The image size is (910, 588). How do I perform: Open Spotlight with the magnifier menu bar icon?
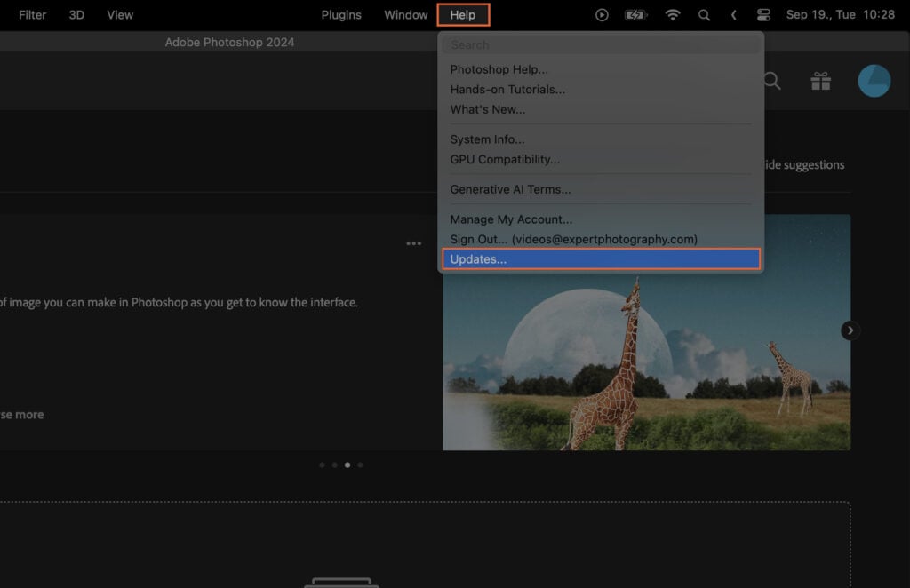705,14
